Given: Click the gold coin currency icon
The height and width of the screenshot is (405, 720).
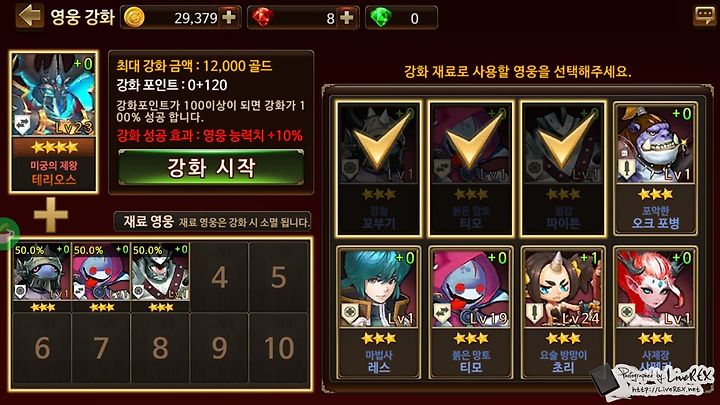Looking at the screenshot, I should tap(134, 17).
